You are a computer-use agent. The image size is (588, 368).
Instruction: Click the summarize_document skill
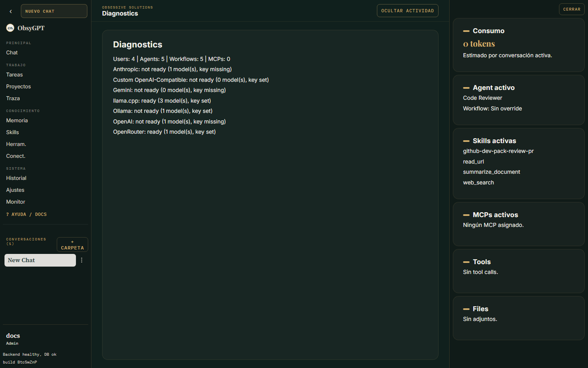pyautogui.click(x=492, y=172)
